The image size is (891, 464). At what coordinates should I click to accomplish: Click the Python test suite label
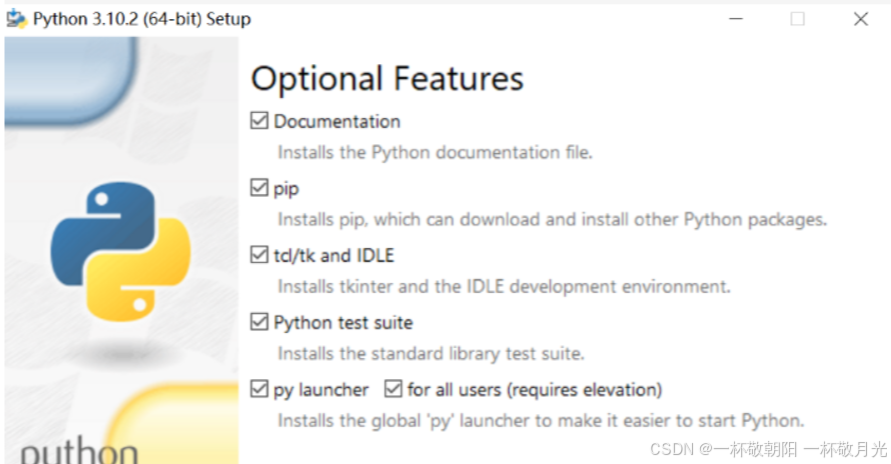(343, 323)
